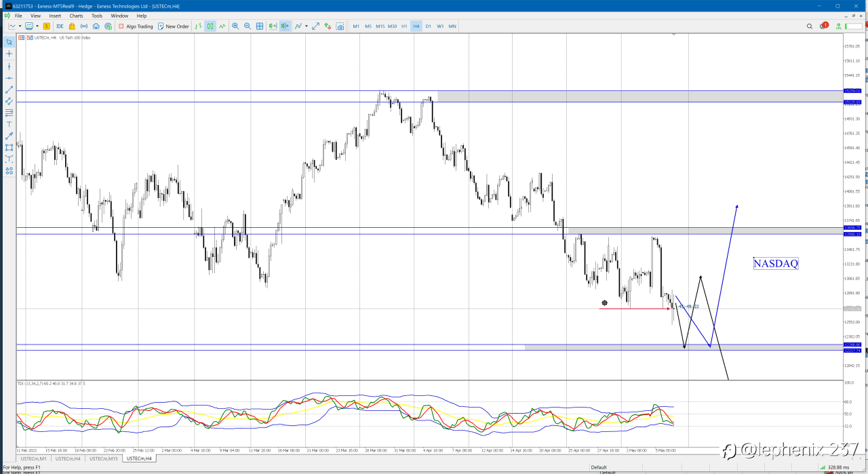Switch chart to Candlesticks display mode
Viewport: 868px width, 474px height.
210,26
